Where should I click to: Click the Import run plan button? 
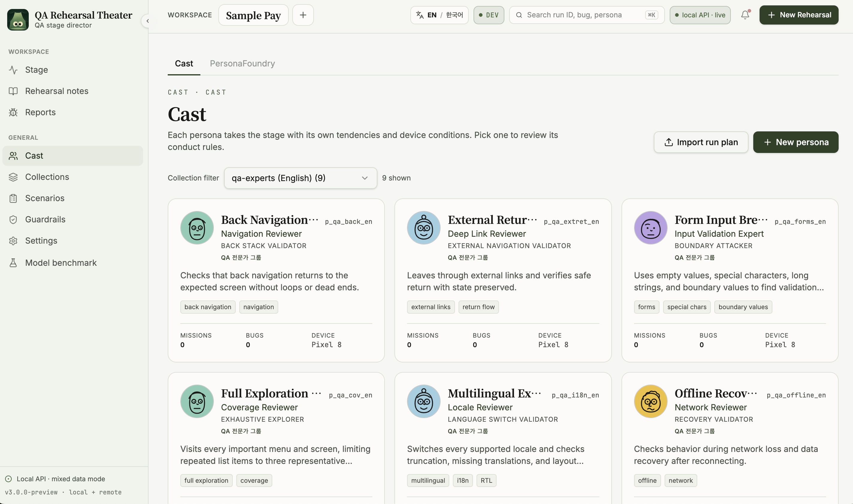[701, 142]
